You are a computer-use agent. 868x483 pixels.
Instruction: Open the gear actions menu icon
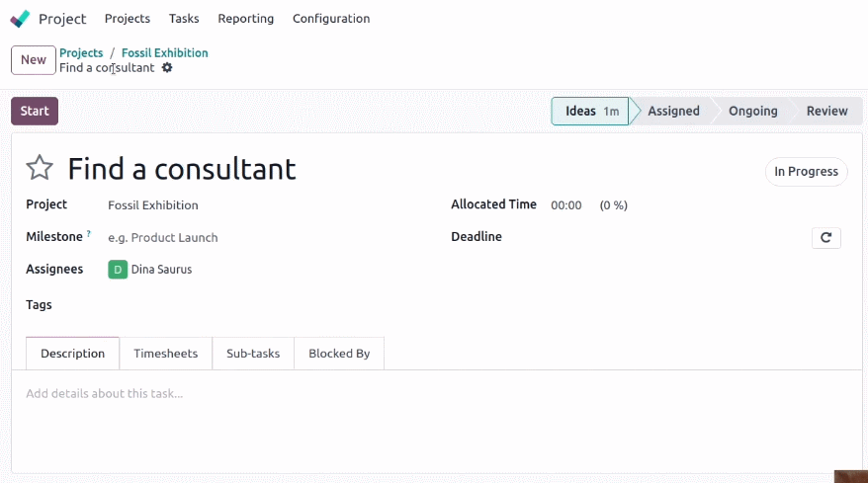(x=167, y=67)
